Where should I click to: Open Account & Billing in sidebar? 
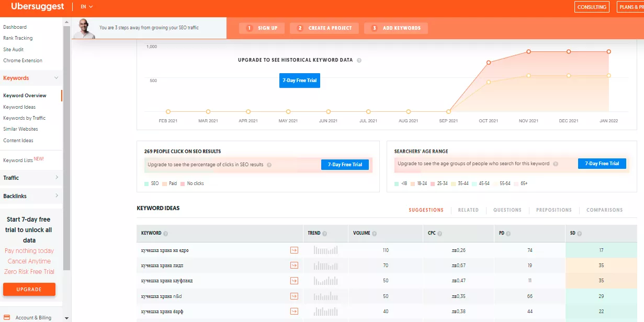tap(33, 318)
